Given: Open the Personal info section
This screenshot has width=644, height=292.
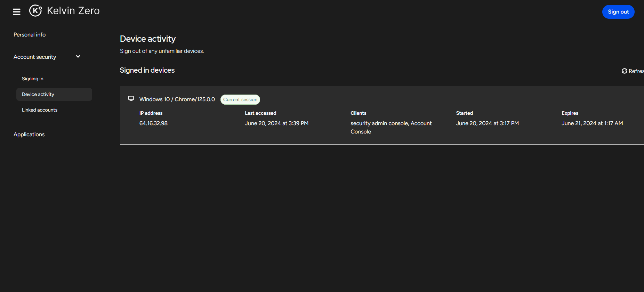Looking at the screenshot, I should [x=30, y=35].
